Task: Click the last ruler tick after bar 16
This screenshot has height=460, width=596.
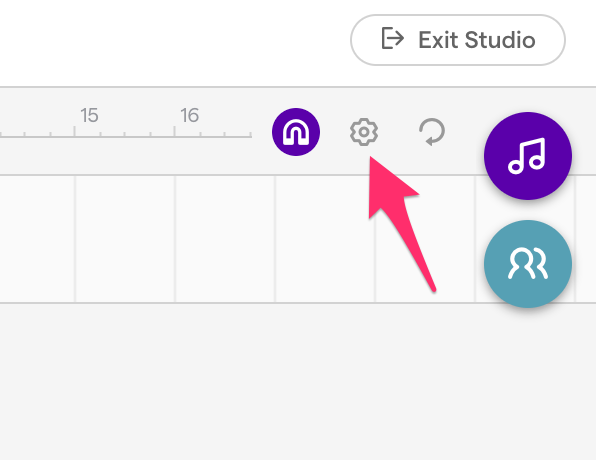Action: [x=250, y=134]
